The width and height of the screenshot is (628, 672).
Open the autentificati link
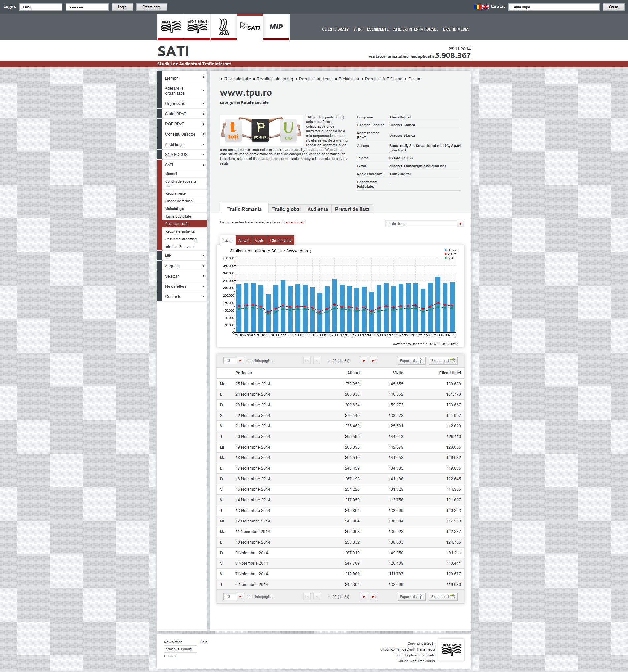295,222
